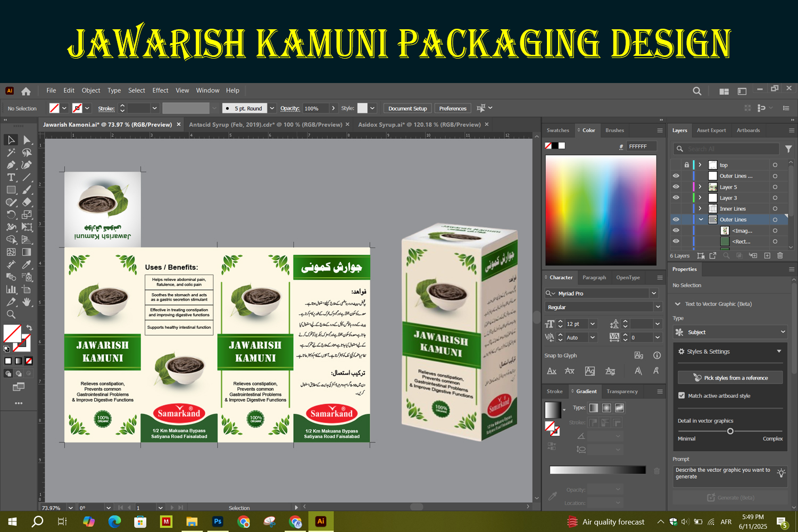Image resolution: width=798 pixels, height=532 pixels.
Task: Hide the Layer 3 layer
Action: [x=676, y=198]
